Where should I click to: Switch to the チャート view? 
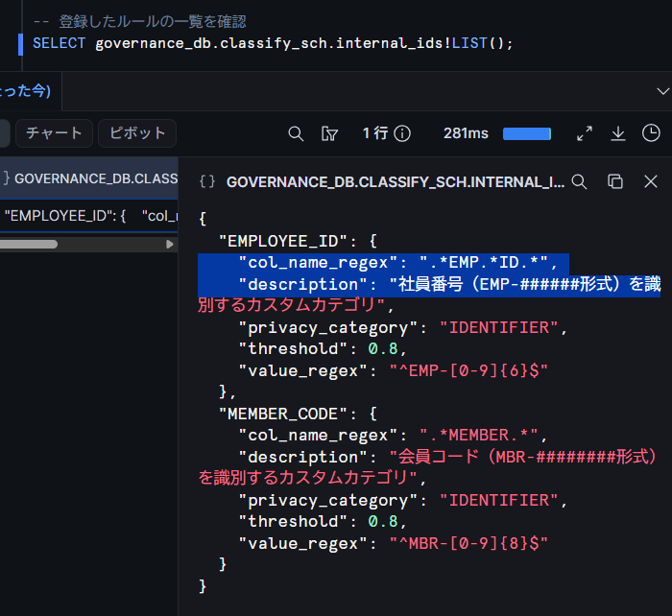pyautogui.click(x=54, y=133)
